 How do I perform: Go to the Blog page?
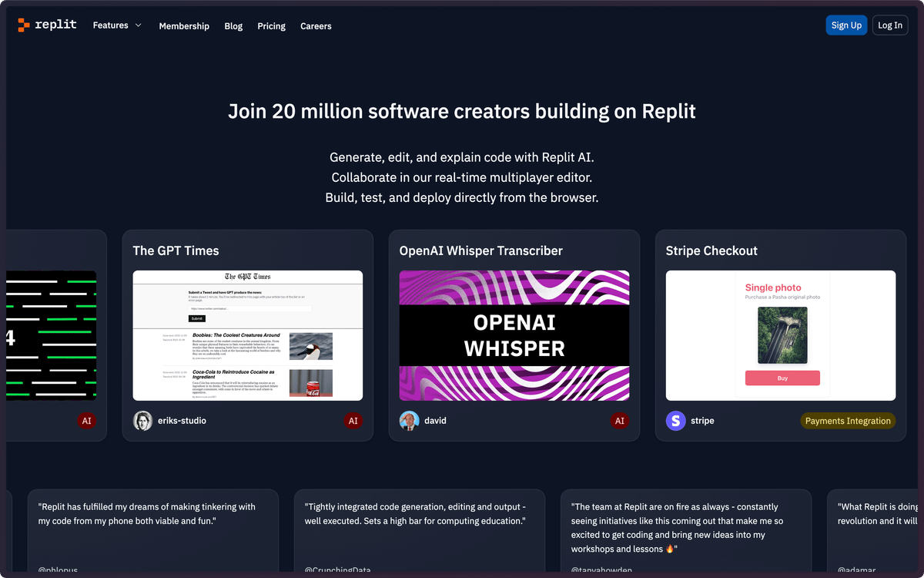[x=233, y=26]
